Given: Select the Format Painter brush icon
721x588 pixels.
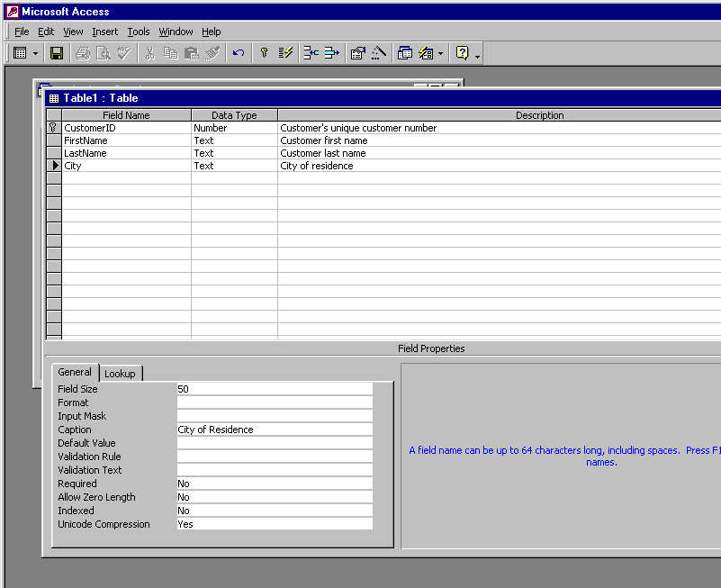Looking at the screenshot, I should tap(212, 53).
